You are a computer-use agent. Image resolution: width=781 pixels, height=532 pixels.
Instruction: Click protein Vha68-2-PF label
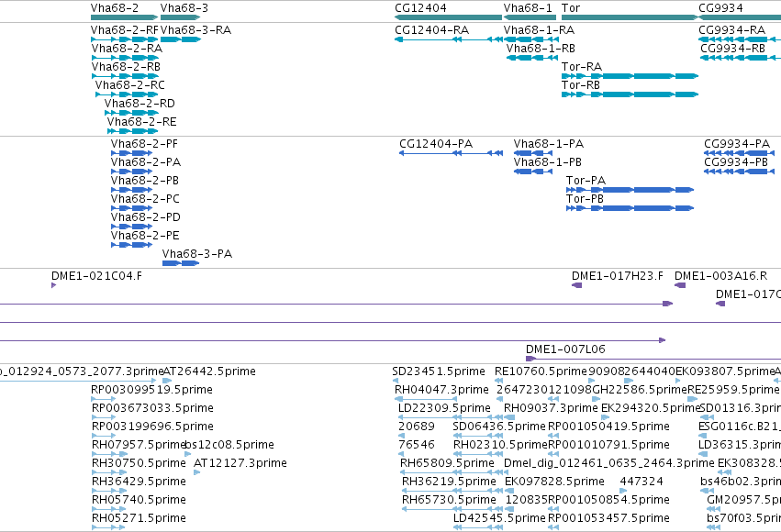tap(144, 144)
